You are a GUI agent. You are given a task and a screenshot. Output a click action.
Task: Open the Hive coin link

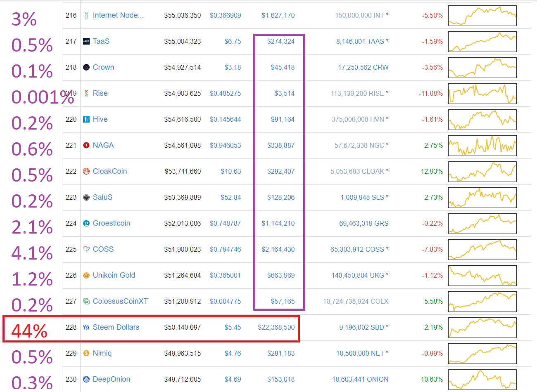pos(100,119)
